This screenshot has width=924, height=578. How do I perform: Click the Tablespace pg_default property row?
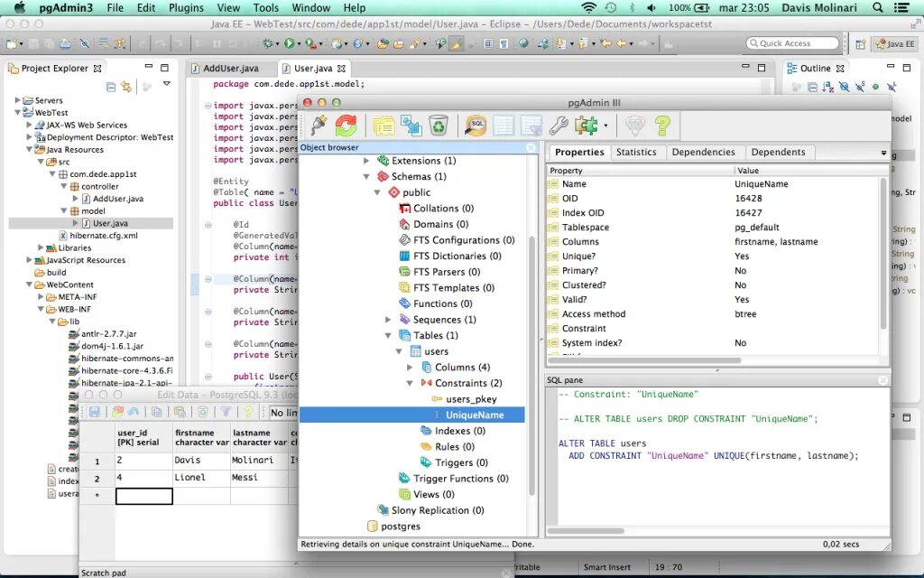(713, 227)
